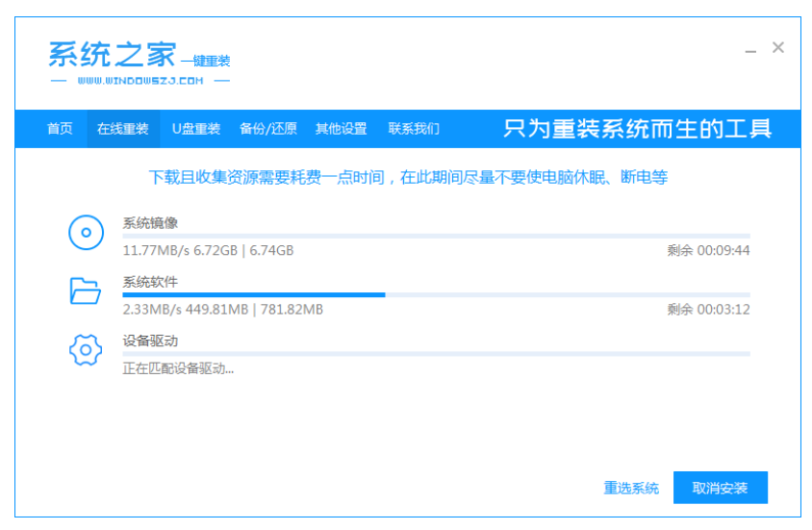Click the 正在匹配设备驱动 status text
The image size is (812, 530).
pos(178,368)
